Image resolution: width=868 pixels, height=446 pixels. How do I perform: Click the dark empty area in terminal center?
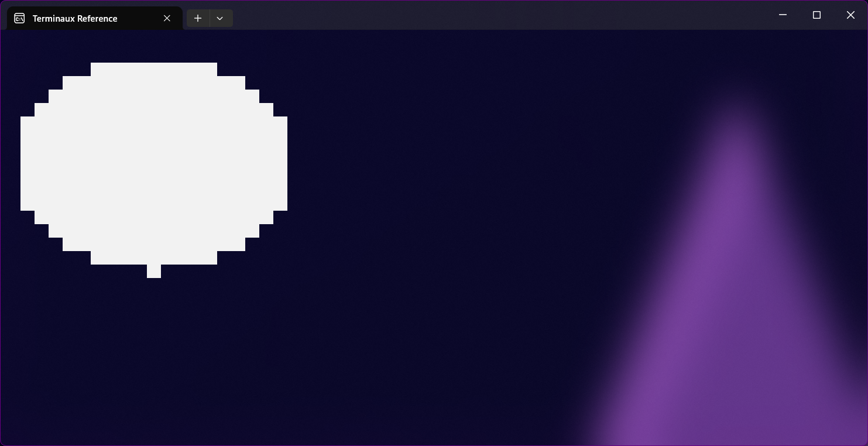[433, 234]
